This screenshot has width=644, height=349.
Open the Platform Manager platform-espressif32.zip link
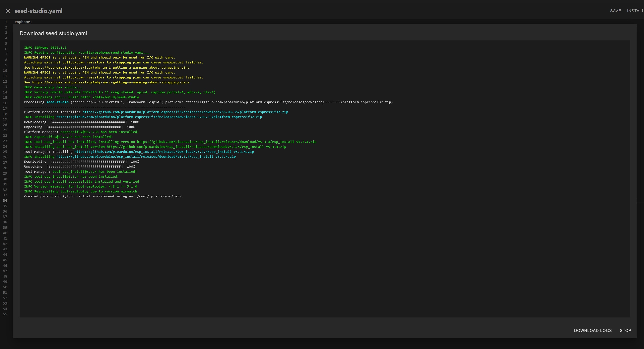click(185, 112)
